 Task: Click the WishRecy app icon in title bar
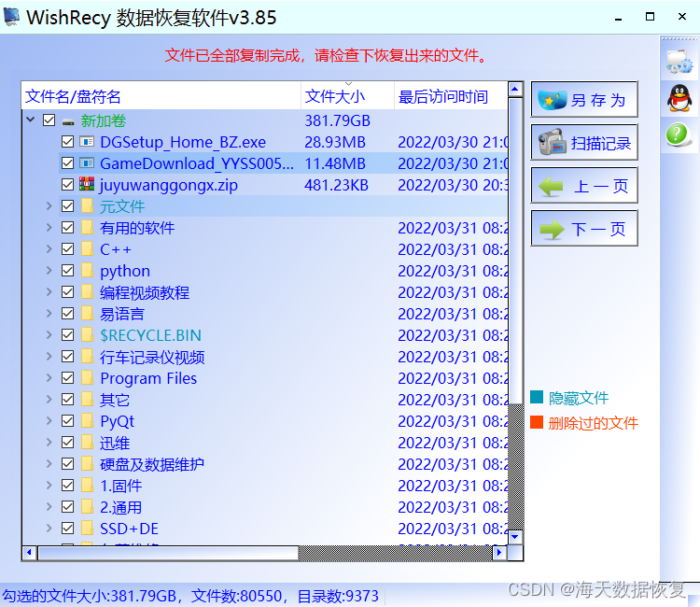click(12, 17)
